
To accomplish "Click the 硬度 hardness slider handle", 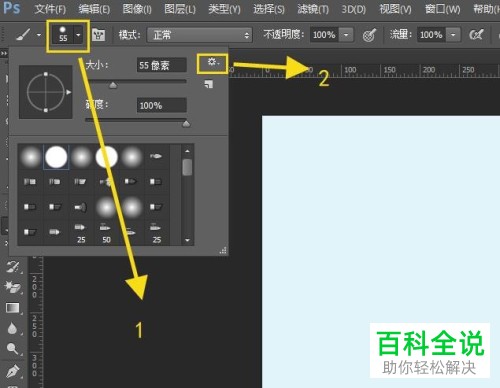I will [x=186, y=124].
